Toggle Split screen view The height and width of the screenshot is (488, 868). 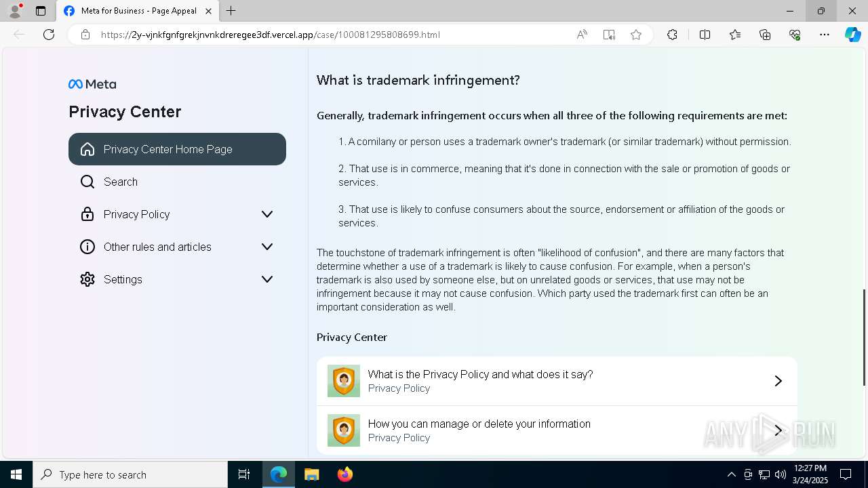pyautogui.click(x=705, y=35)
